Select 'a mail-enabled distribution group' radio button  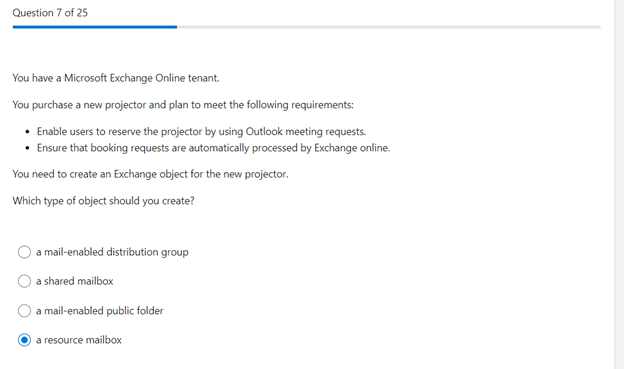tap(24, 252)
